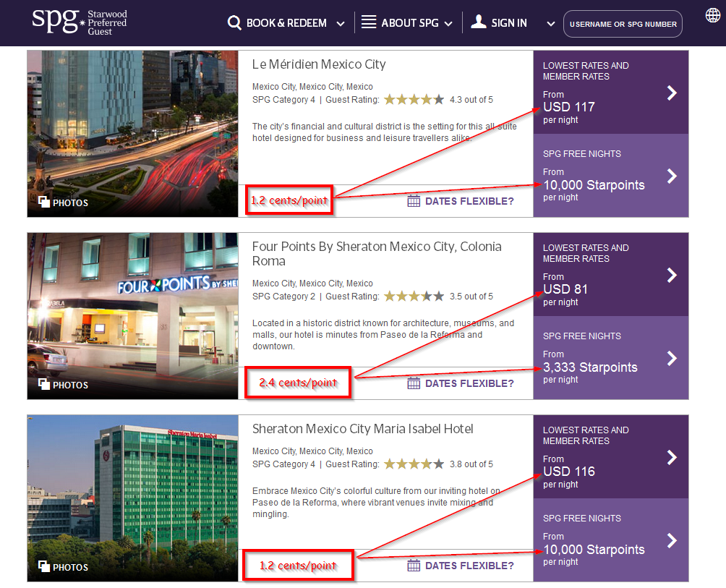Click the USD 117 rate chevron arrow
726x588 pixels.
[672, 93]
